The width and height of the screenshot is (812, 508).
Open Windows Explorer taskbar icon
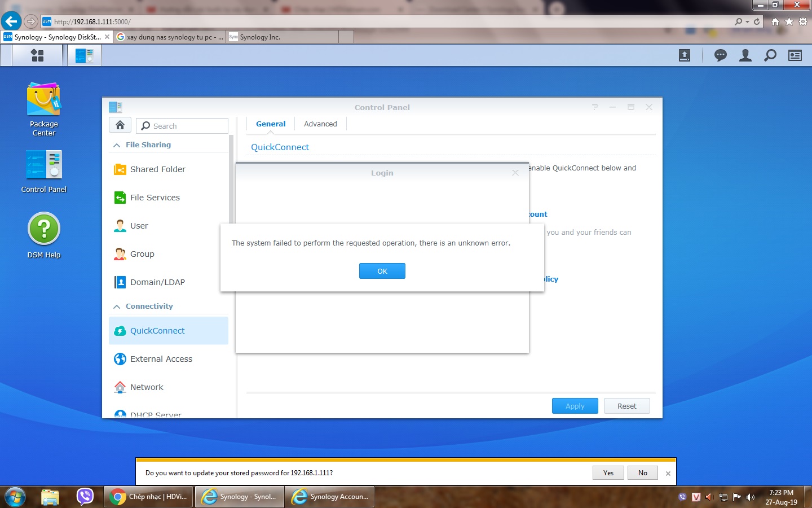50,497
